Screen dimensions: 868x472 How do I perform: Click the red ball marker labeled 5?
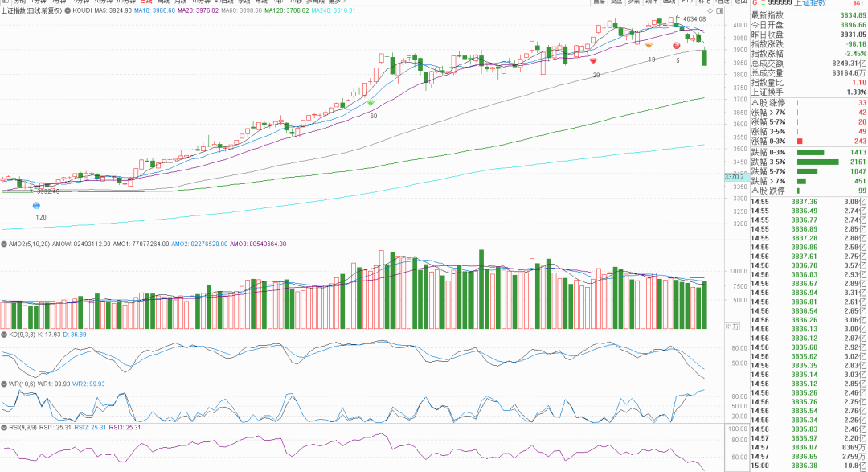point(677,45)
